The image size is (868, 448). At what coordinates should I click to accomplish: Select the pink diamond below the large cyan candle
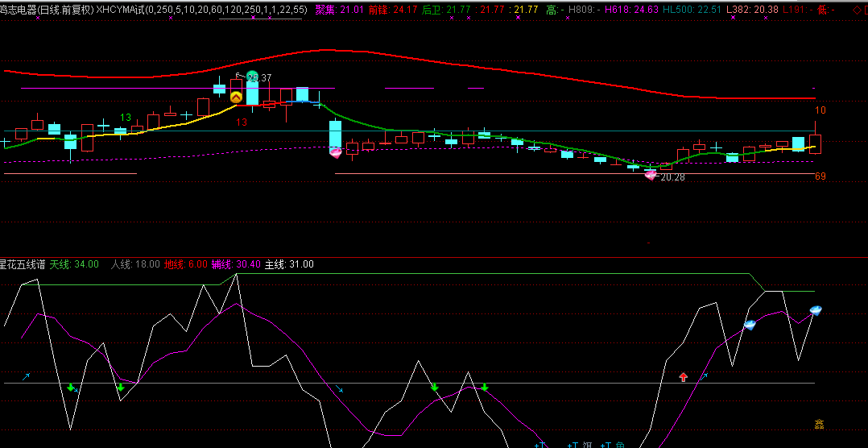[x=336, y=152]
